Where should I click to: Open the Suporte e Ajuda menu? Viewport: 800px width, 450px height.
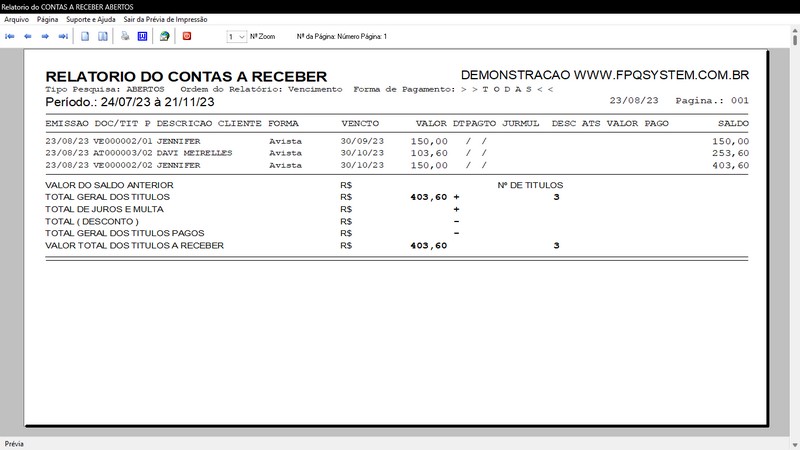click(x=91, y=19)
